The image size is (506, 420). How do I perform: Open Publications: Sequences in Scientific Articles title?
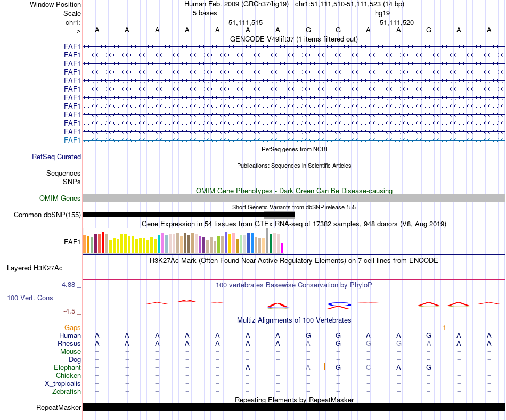294,166
